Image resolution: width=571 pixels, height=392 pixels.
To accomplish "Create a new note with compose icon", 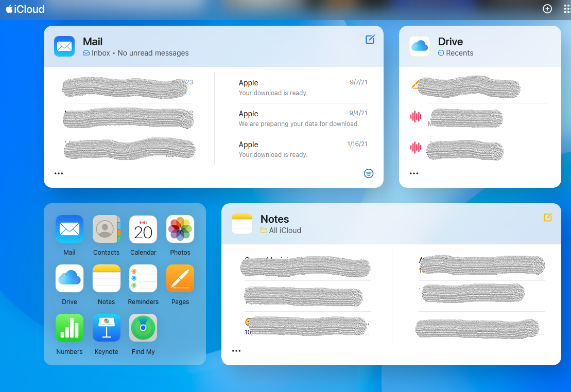I will [x=548, y=217].
